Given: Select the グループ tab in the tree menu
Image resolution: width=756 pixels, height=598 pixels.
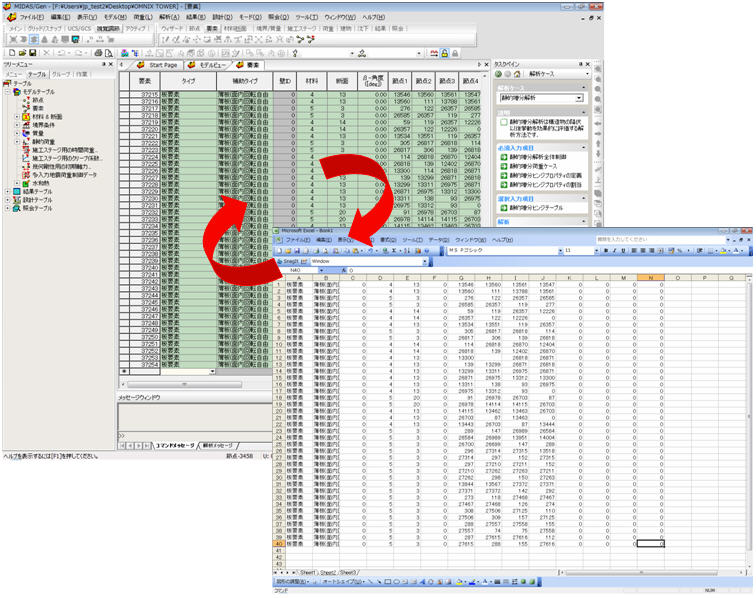Looking at the screenshot, I should pos(61,74).
